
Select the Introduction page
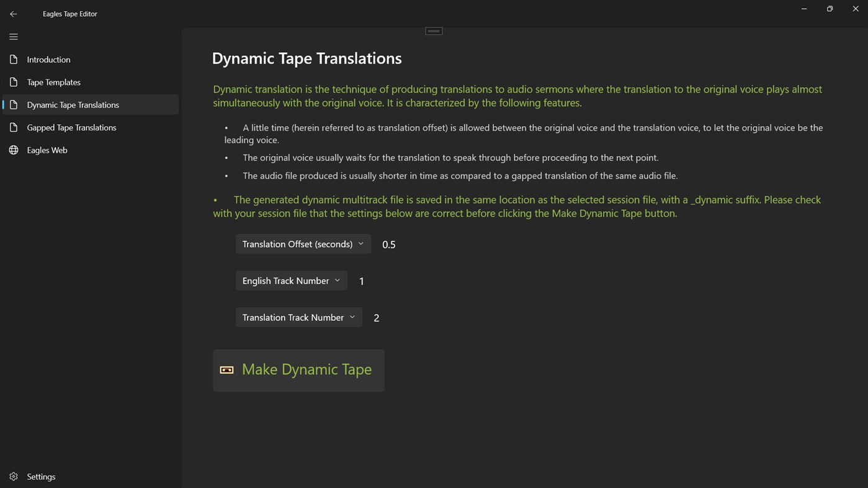(x=48, y=59)
